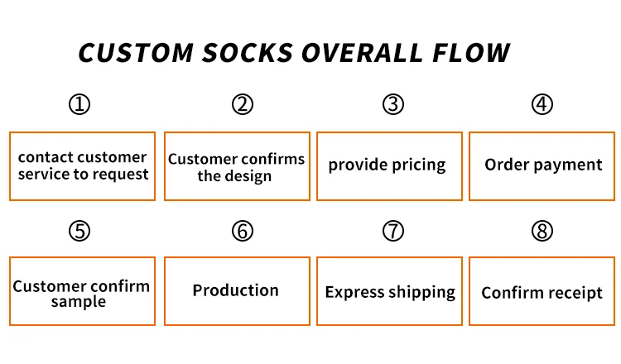Click the circled number 4 icon
Image resolution: width=621 pixels, height=364 pixels.
542,105
